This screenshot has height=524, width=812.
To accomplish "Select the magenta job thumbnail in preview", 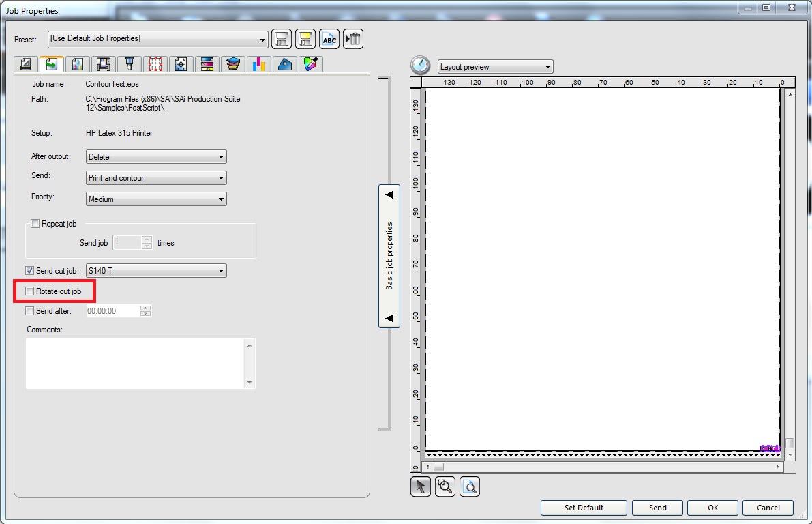I will tap(770, 448).
